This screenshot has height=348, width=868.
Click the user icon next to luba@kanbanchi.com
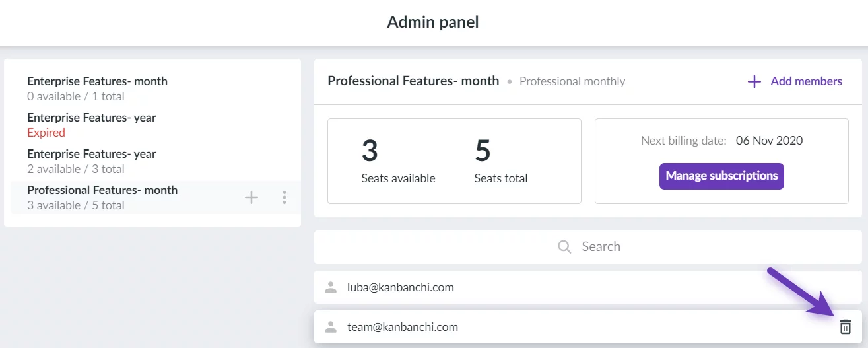(x=331, y=287)
